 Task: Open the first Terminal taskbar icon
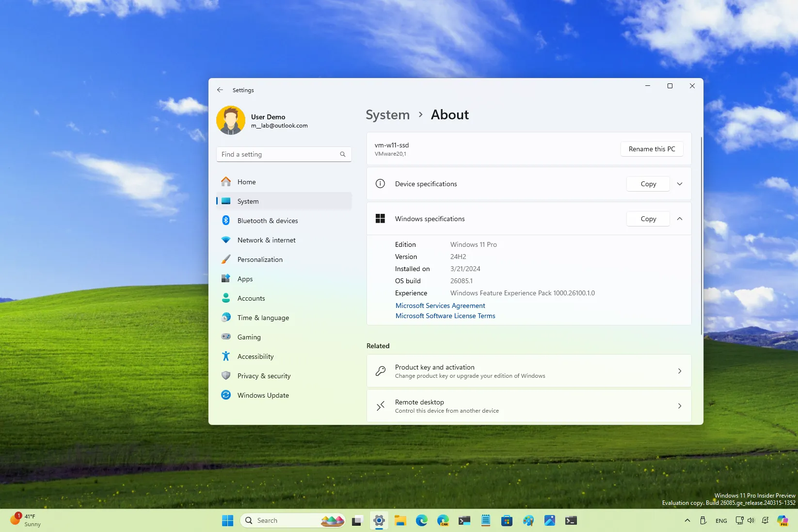[x=464, y=520]
